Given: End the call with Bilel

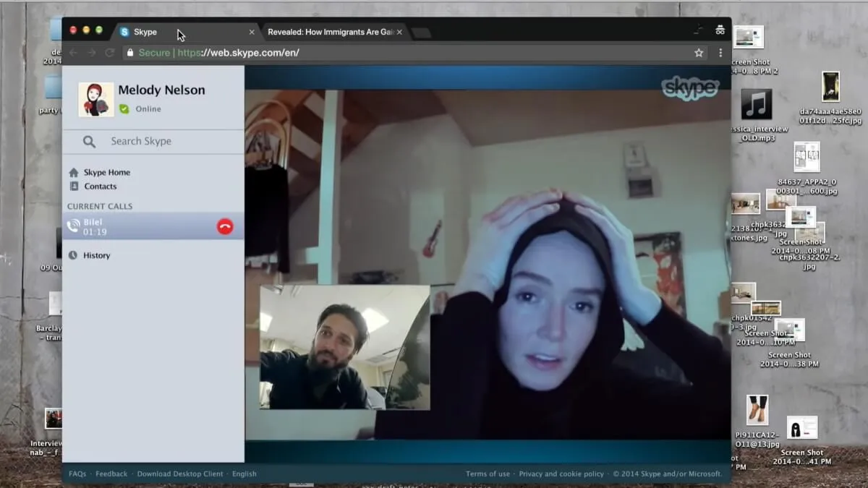Looking at the screenshot, I should coord(225,226).
